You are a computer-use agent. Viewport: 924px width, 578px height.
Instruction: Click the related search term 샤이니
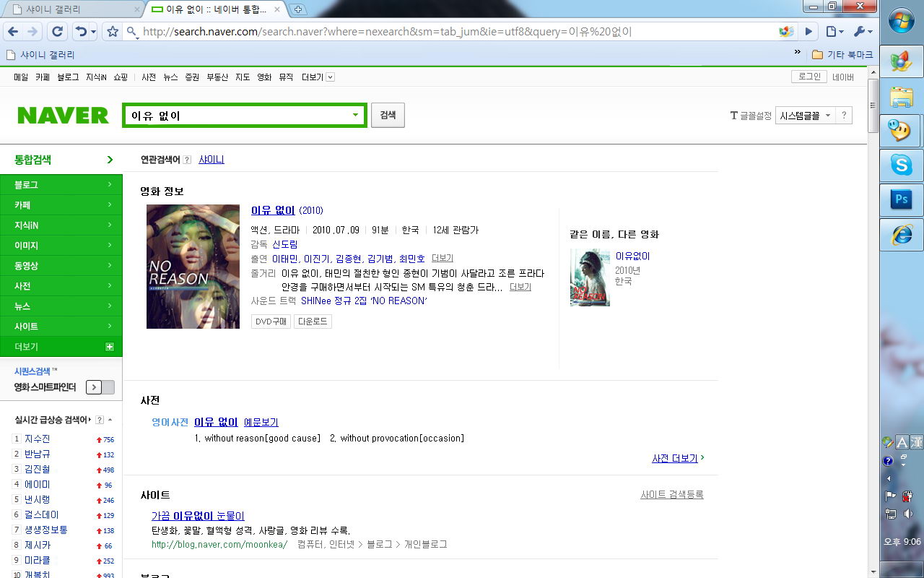pyautogui.click(x=212, y=160)
